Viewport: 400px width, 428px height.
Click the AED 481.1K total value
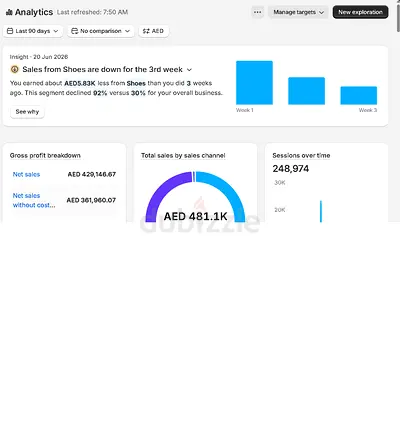click(x=196, y=216)
